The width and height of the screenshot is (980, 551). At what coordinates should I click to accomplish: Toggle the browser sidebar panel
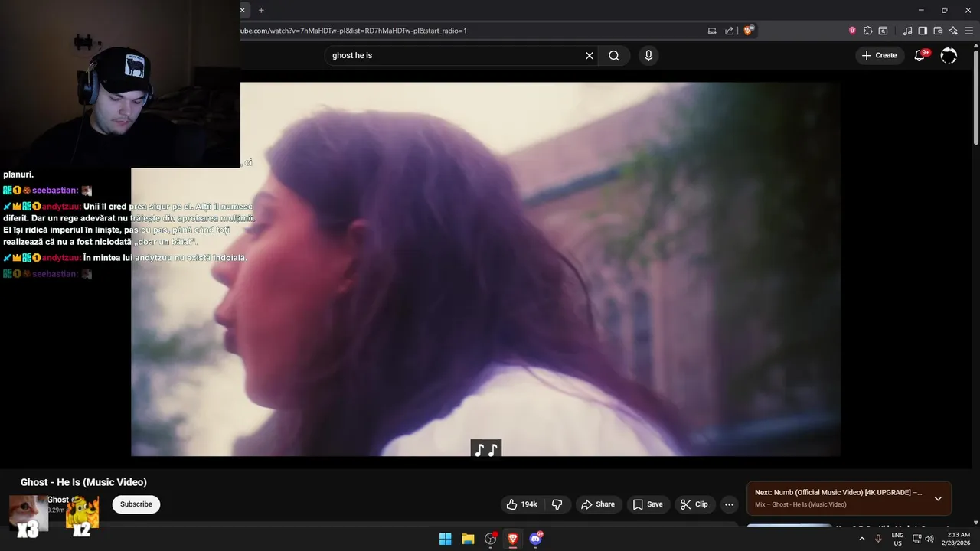[923, 31]
